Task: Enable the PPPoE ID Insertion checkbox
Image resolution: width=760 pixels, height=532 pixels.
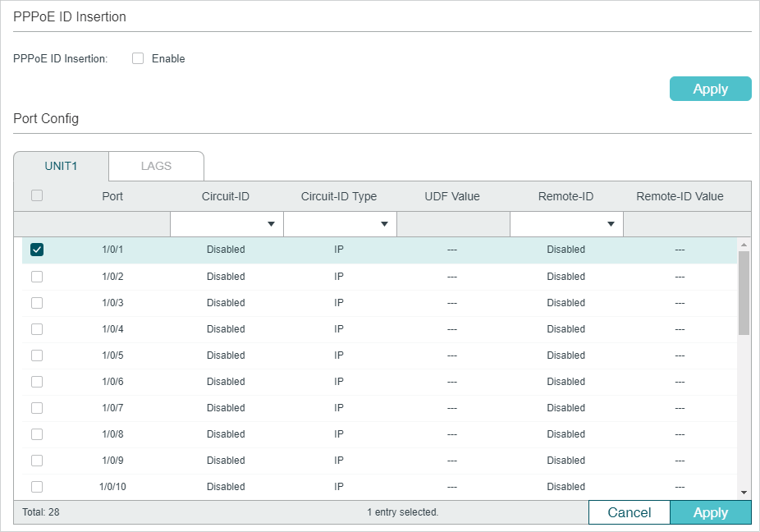Action: tap(138, 58)
